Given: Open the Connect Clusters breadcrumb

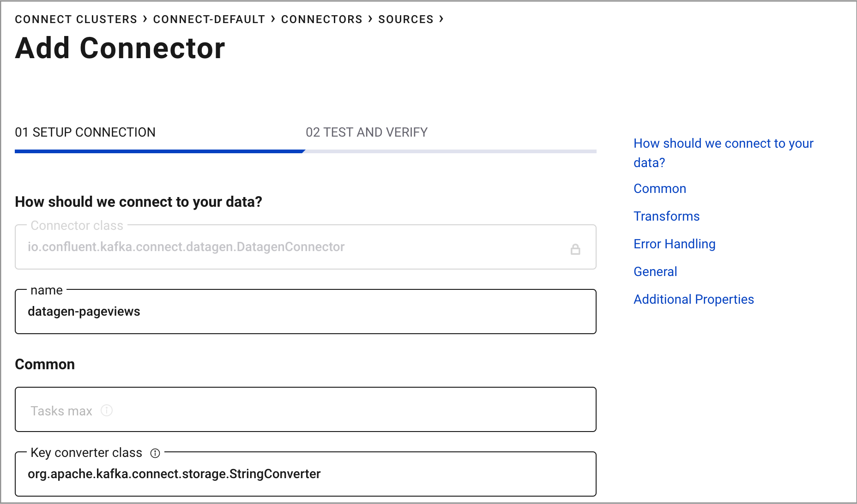Looking at the screenshot, I should tap(76, 19).
